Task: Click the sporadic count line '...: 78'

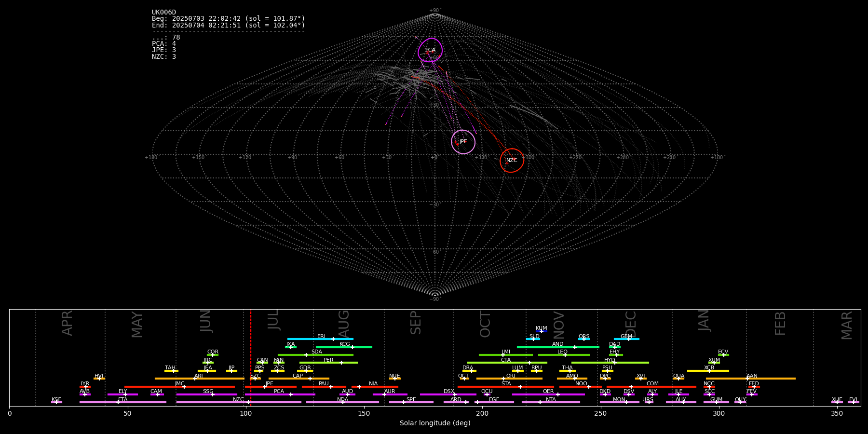Action: tap(166, 38)
